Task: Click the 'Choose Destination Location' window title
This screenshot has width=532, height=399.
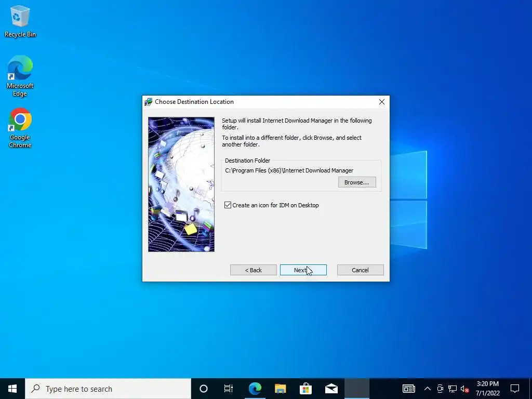Action: click(194, 102)
